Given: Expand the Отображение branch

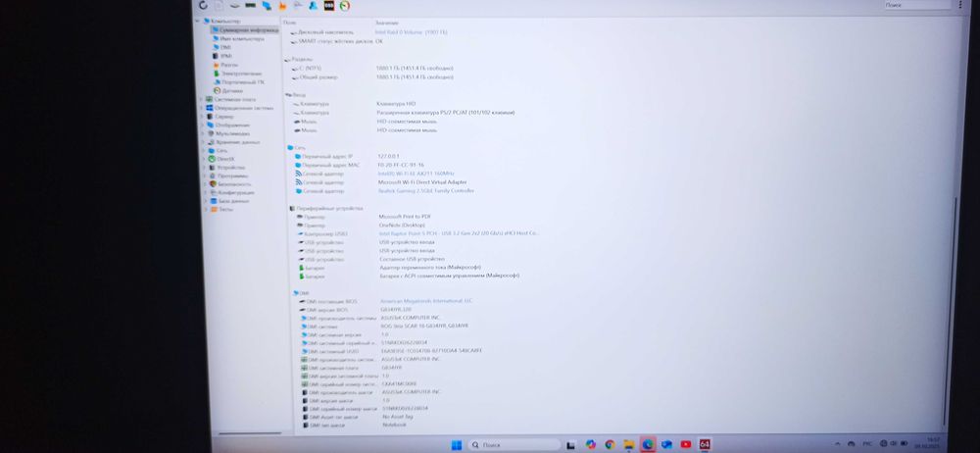Looking at the screenshot, I should point(202,125).
